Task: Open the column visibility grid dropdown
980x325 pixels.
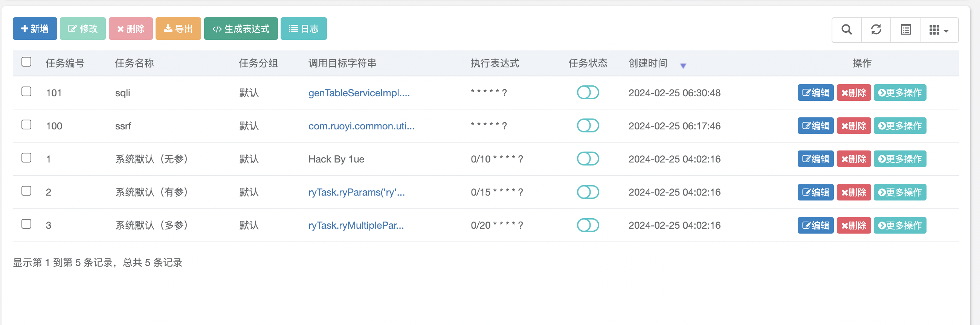Action: click(x=939, y=30)
